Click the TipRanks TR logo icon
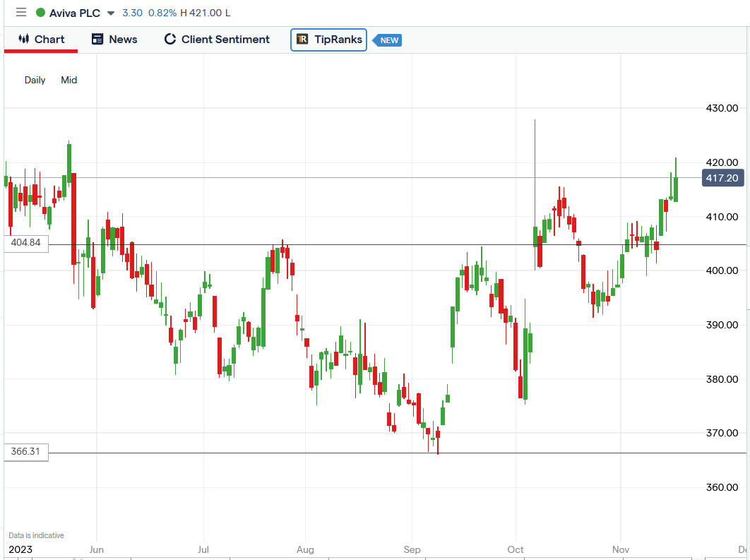This screenshot has height=560, width=750. point(302,40)
